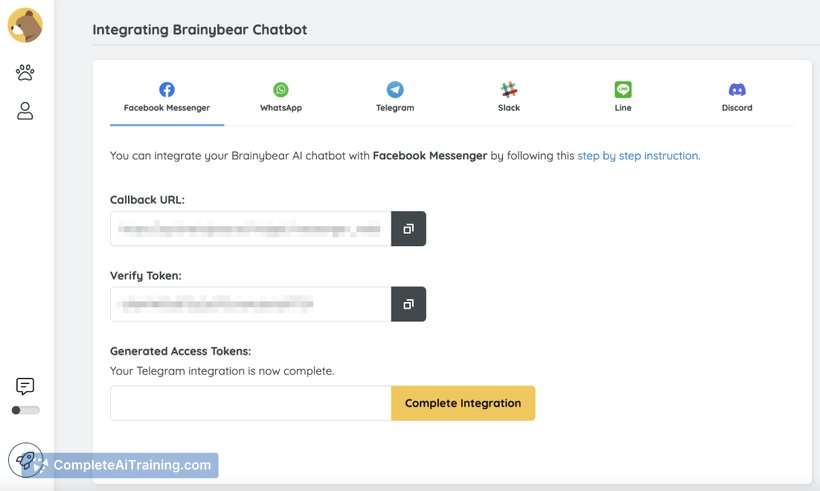Switch to the Telegram tab

pos(395,97)
